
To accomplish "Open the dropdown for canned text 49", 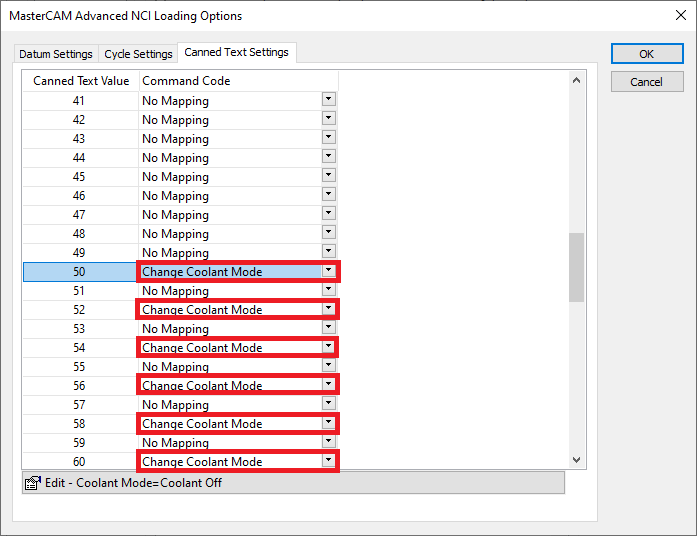I will [x=328, y=251].
